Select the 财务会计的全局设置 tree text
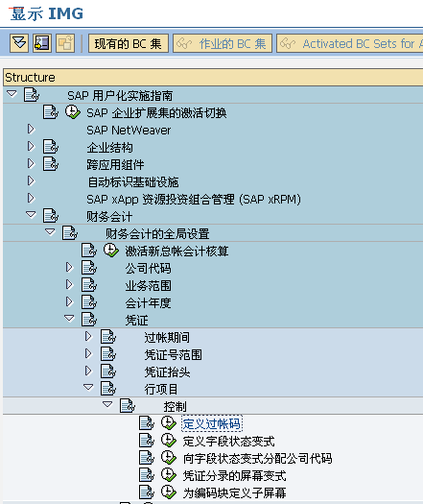 (x=157, y=233)
